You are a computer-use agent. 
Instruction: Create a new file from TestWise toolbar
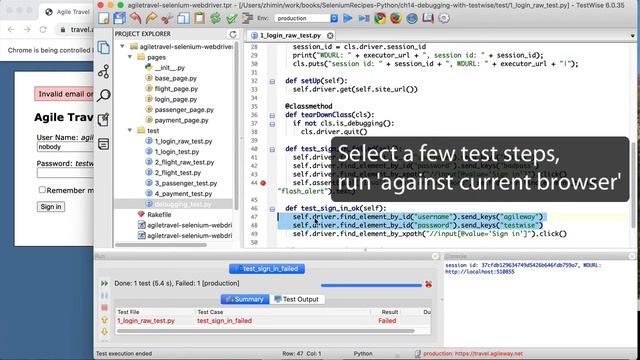(104, 18)
